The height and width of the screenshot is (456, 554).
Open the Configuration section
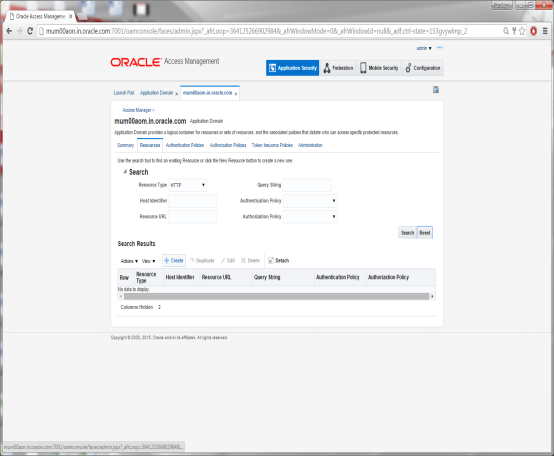point(423,68)
